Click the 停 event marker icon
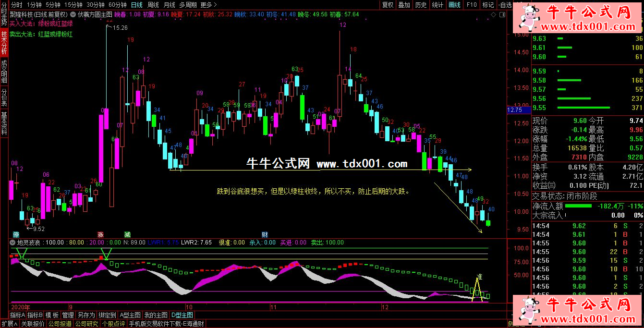 (x=16, y=234)
